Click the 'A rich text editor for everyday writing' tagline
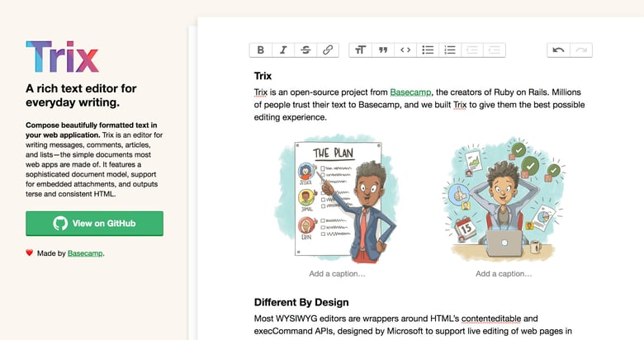Screen dimensions: 644x340 (81, 95)
